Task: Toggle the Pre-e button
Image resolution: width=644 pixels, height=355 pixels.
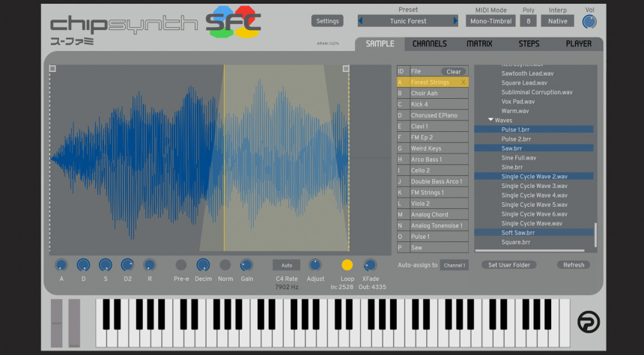Action: tap(181, 265)
